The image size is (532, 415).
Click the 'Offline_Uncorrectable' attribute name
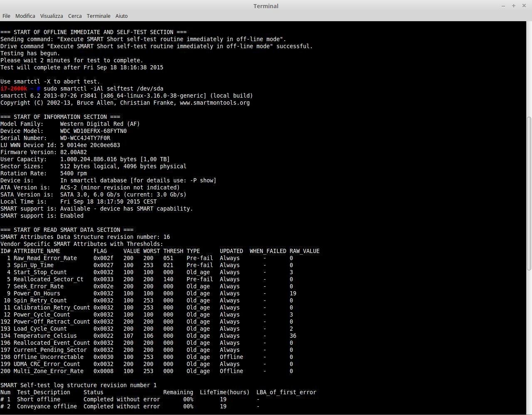coord(49,357)
